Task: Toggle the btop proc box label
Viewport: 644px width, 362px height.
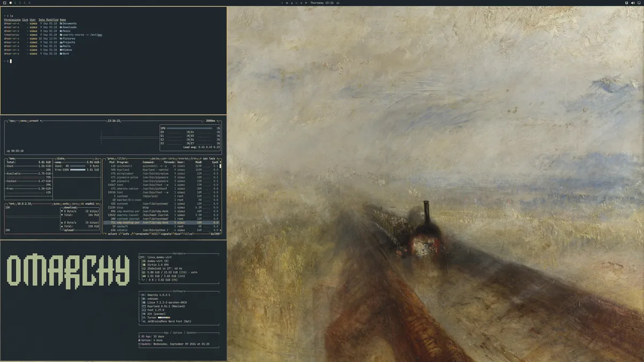Action: tap(110, 158)
